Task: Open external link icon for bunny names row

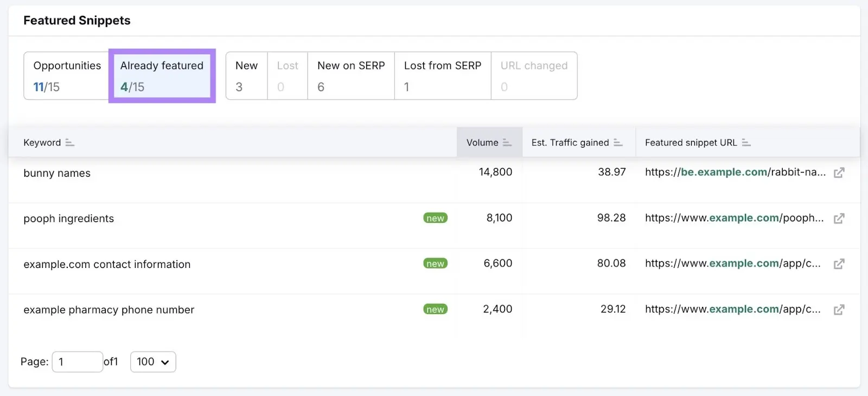Action: click(839, 173)
